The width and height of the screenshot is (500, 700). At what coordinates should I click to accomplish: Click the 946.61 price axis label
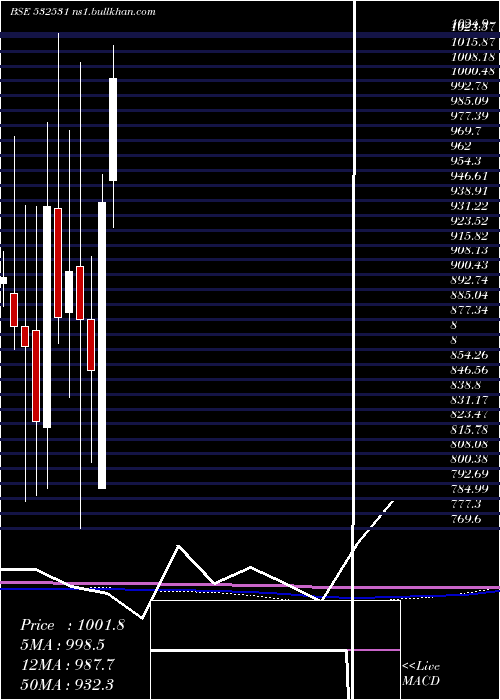tap(469, 175)
